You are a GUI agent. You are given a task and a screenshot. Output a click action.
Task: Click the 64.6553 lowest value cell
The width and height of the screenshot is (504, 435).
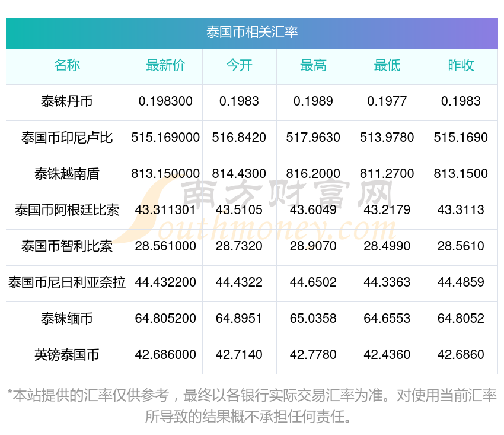click(x=387, y=319)
